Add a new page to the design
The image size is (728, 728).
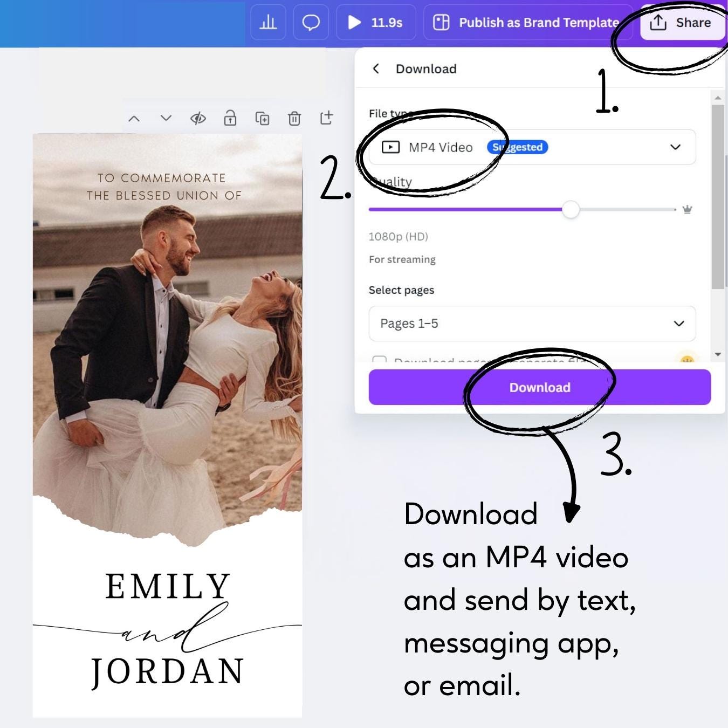(x=327, y=118)
